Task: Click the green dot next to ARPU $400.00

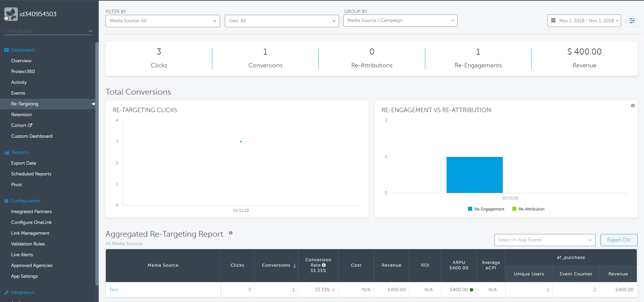Action: pos(471,290)
